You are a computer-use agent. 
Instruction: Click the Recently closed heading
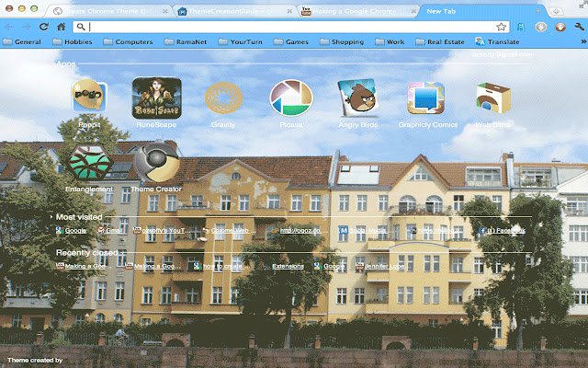tap(87, 253)
